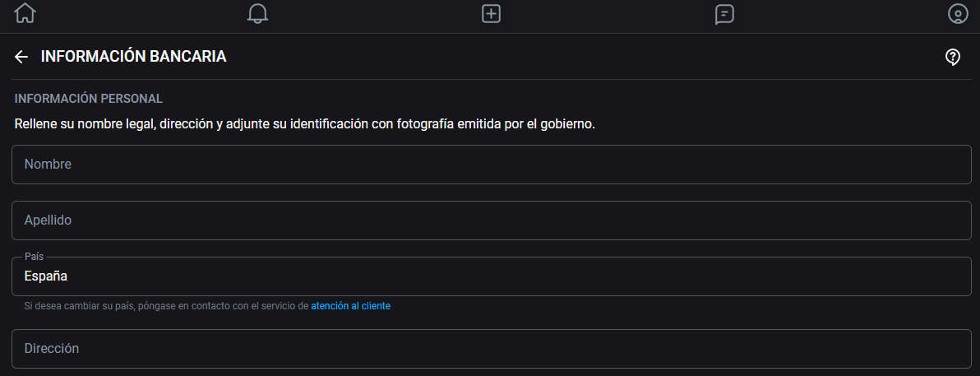Click the INFORMACIÓN PERSONAL section heading
Screen dimensions: 980x376
click(x=89, y=99)
